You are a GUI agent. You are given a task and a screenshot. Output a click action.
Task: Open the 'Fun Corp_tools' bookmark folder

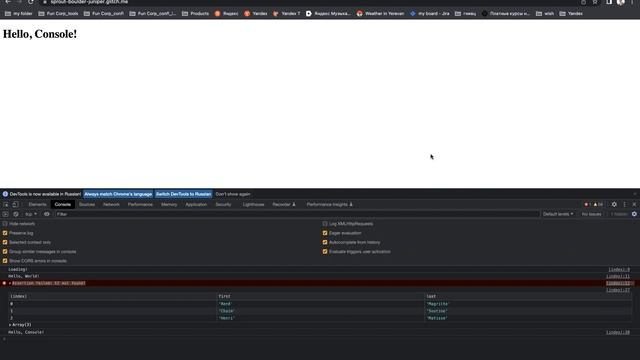coord(58,13)
